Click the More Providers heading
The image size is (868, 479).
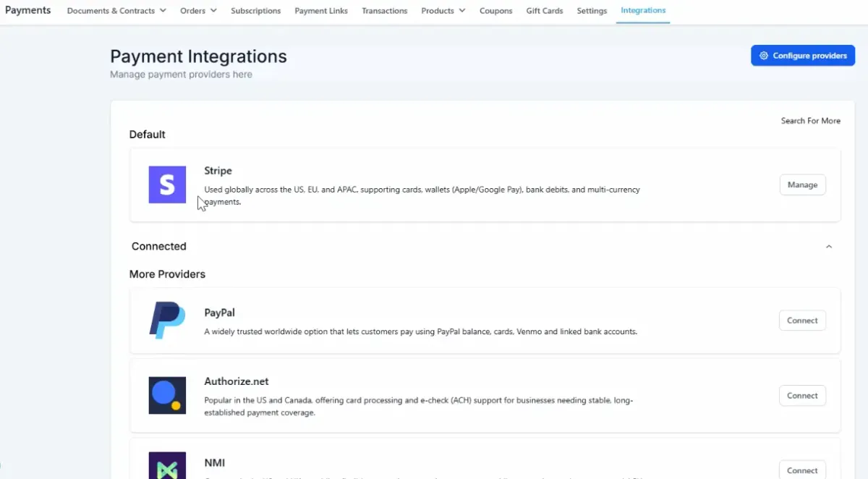pos(167,274)
